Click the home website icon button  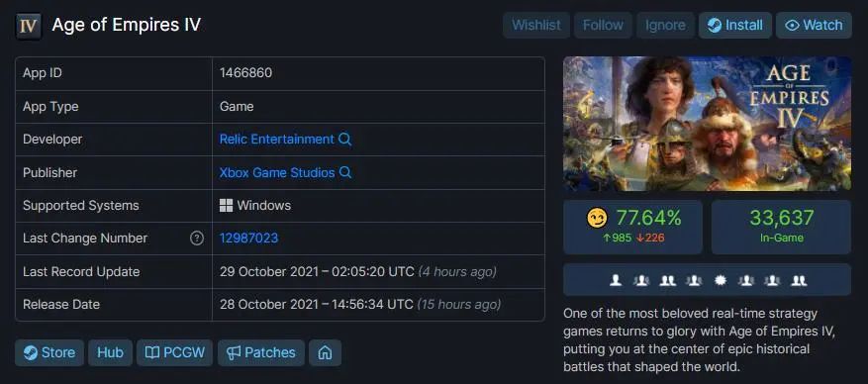click(x=325, y=353)
